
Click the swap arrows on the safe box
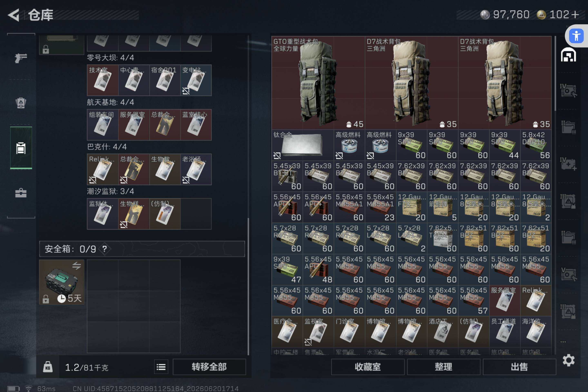point(77,265)
